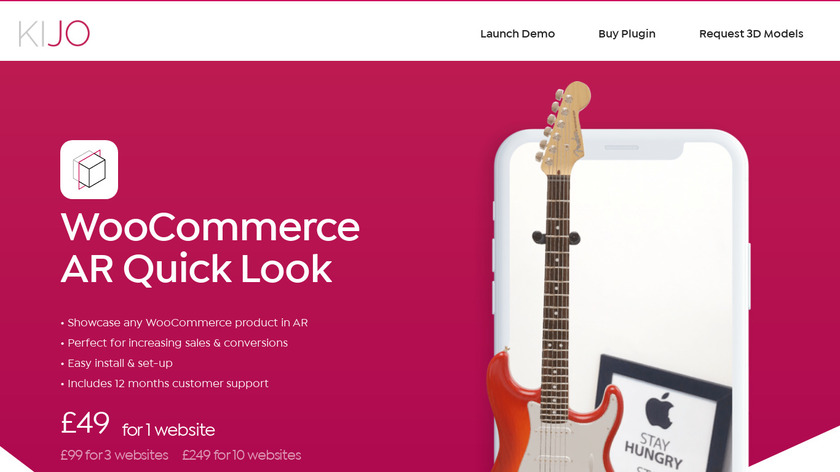The height and width of the screenshot is (472, 840).
Task: Click the guitar wall hanger mount
Action: [556, 238]
